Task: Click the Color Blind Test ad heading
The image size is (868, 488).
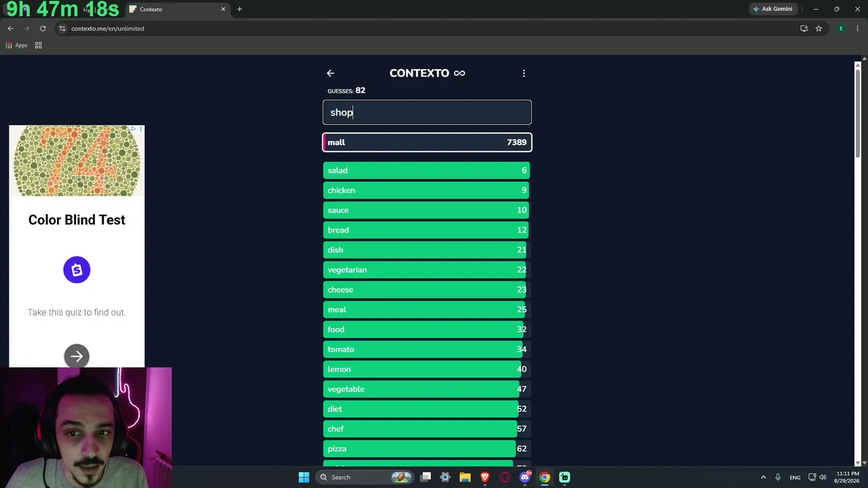Action: [77, 220]
